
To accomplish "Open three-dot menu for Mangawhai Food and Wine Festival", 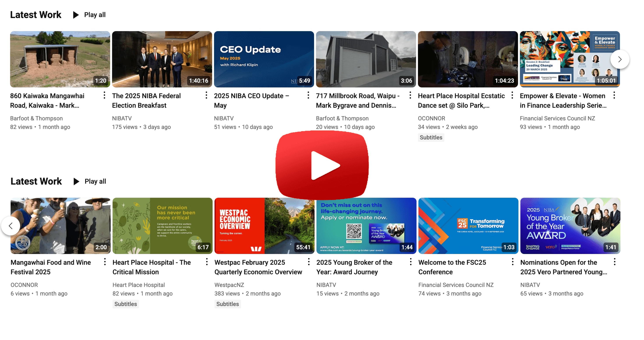I will pyautogui.click(x=105, y=262).
